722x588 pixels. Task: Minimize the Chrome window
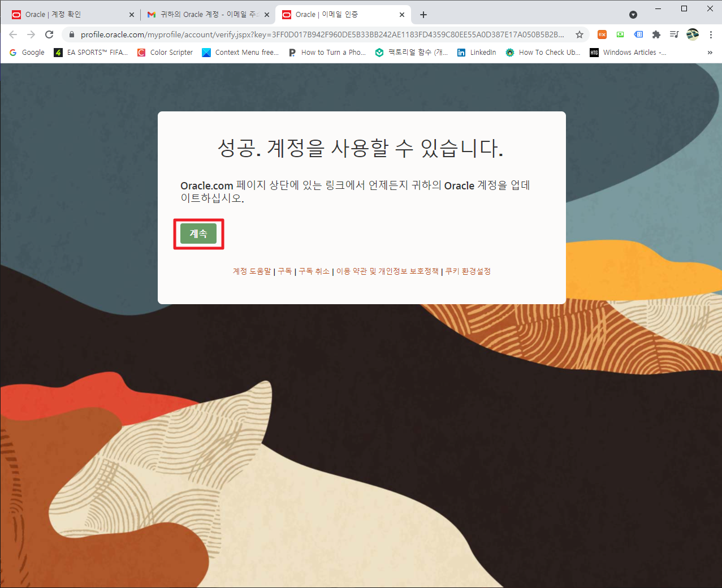tap(658, 8)
